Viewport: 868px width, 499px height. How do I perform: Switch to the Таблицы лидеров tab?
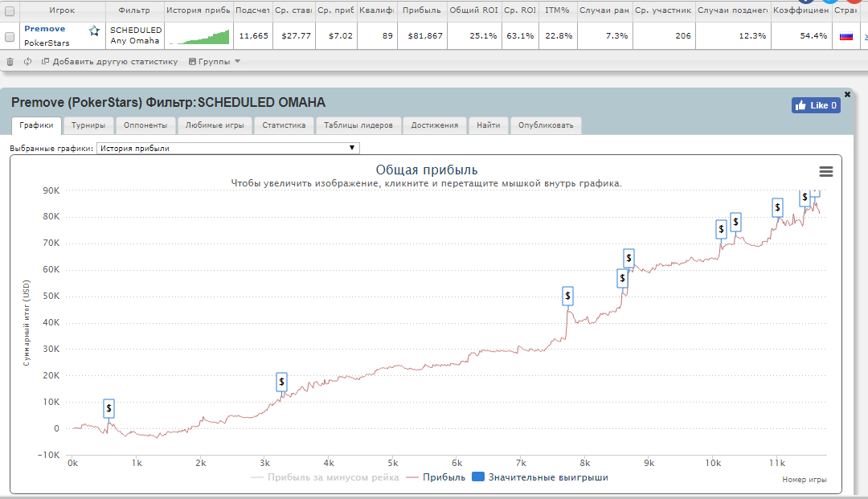358,125
